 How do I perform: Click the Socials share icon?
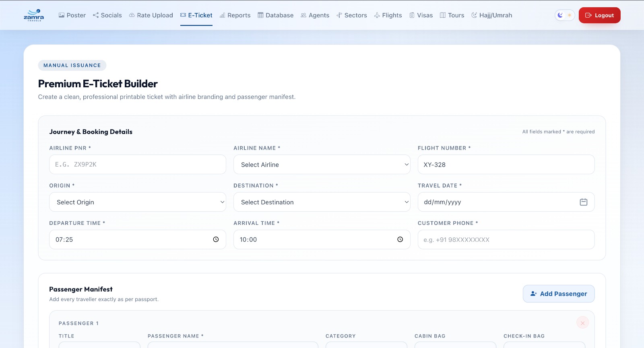point(96,15)
